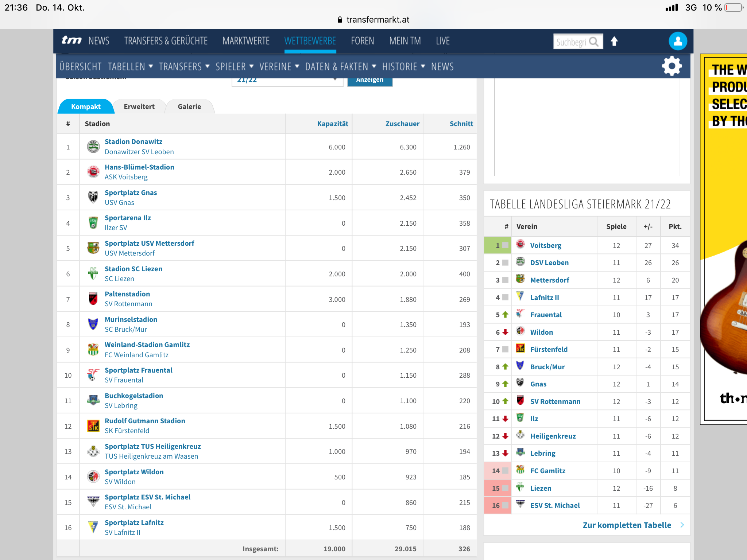Click SC Liezen crest in stadium list

pyautogui.click(x=93, y=273)
